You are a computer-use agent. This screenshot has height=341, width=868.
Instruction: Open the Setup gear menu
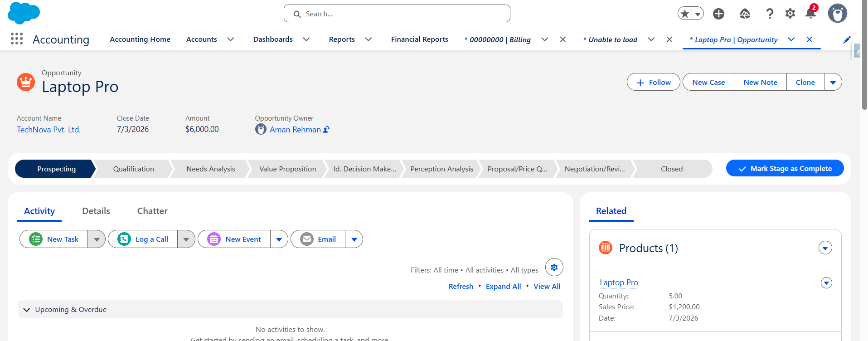click(x=790, y=14)
